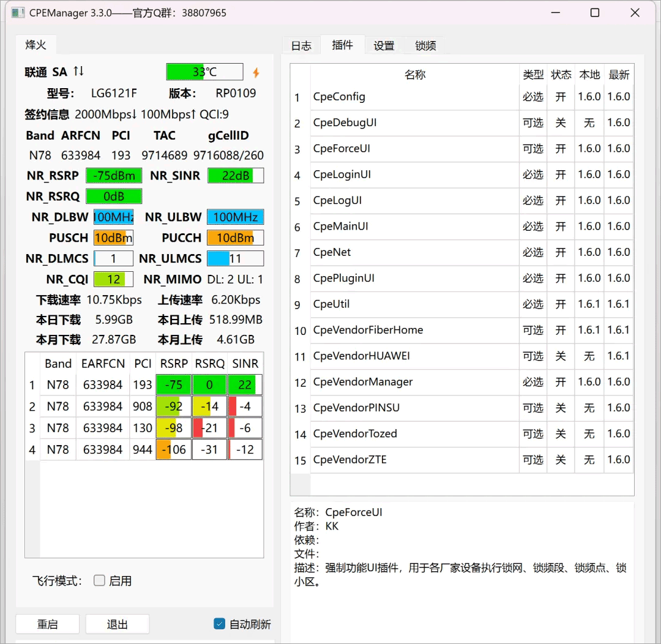Select the CpeVendorZTE plugin name
This screenshot has width=661, height=644.
349,460
